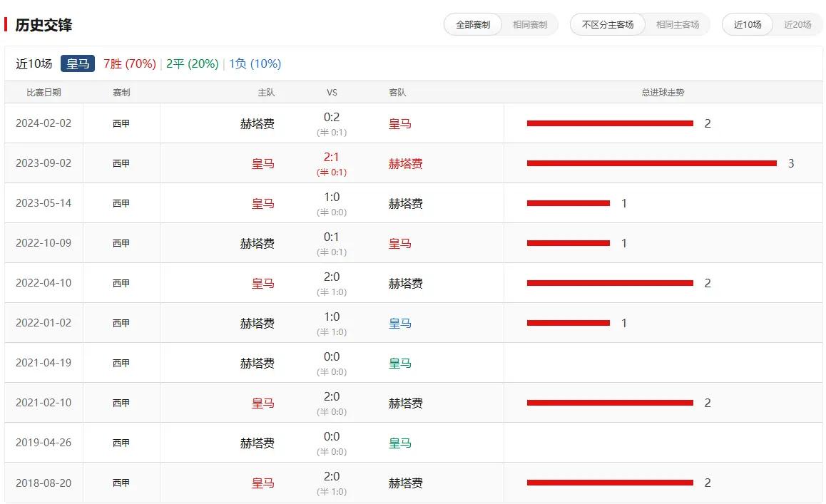Click the date 2022-01-02
826x504 pixels.
coord(44,323)
